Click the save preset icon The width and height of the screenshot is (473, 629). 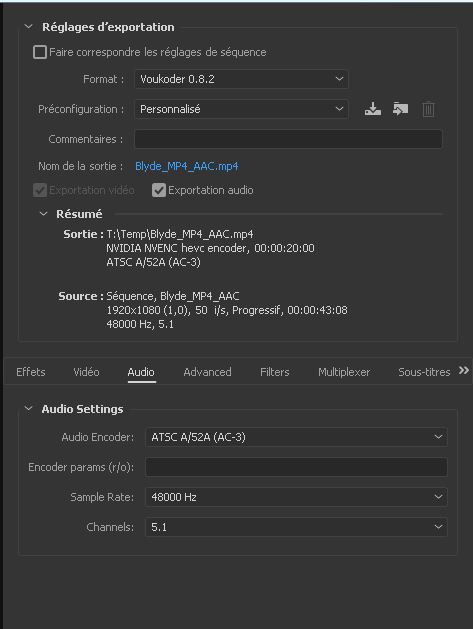[x=373, y=109]
